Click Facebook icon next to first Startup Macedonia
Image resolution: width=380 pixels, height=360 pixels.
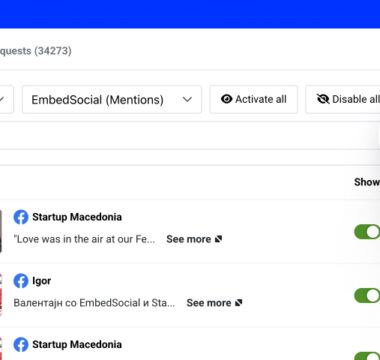(21, 217)
